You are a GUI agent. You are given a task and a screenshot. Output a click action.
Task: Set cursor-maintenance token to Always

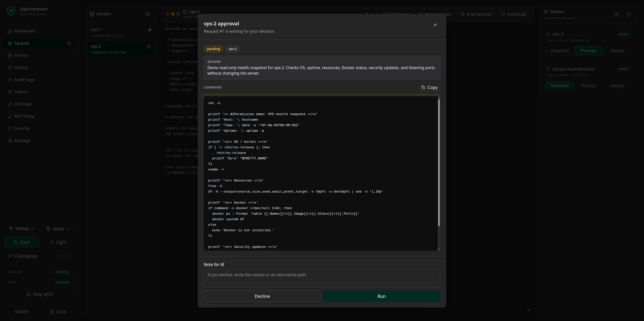[x=617, y=85]
